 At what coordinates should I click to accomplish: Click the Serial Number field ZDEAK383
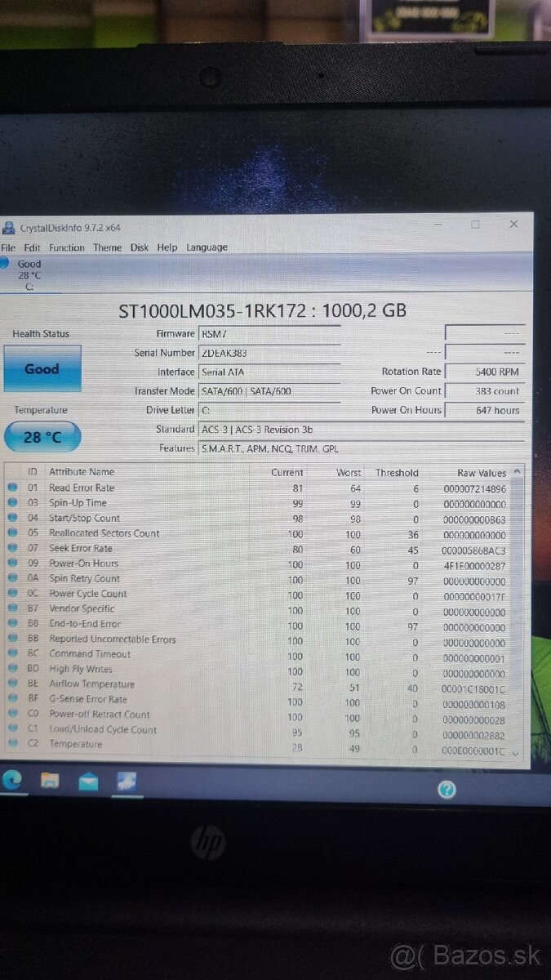click(269, 354)
